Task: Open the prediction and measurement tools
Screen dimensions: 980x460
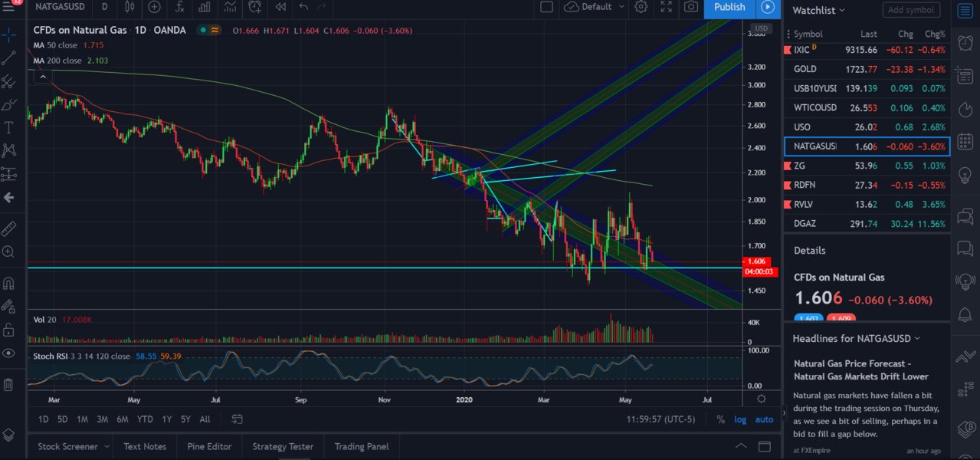Action: (x=9, y=174)
